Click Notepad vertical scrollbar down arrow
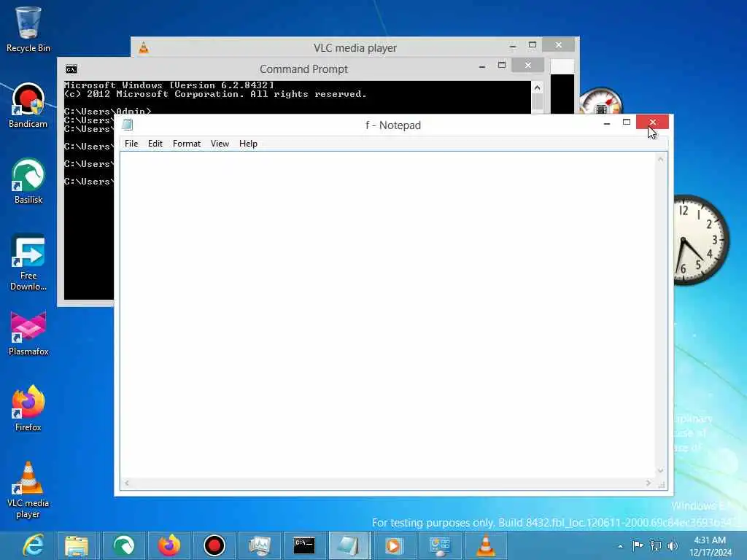This screenshot has width=747, height=560. tap(660, 470)
